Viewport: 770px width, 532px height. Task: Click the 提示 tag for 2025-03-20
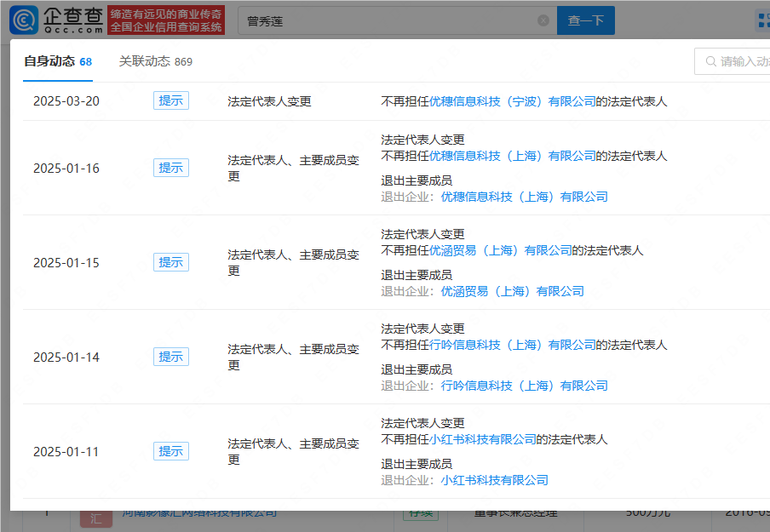171,101
